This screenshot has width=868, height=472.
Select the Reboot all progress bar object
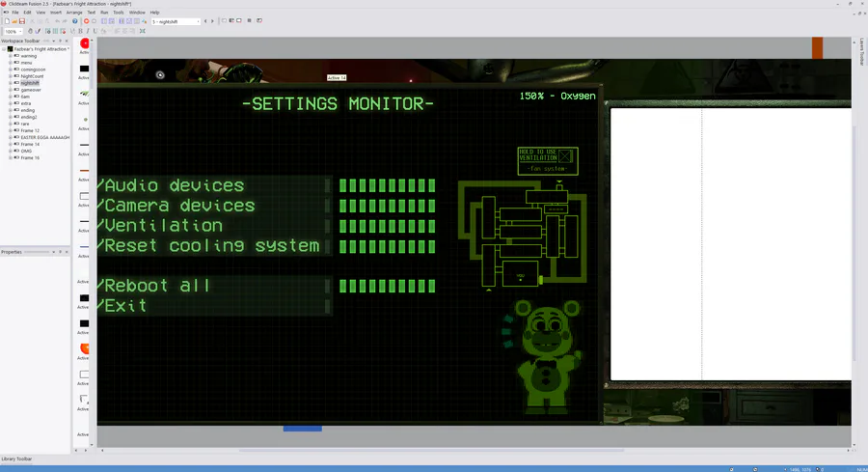[387, 286]
